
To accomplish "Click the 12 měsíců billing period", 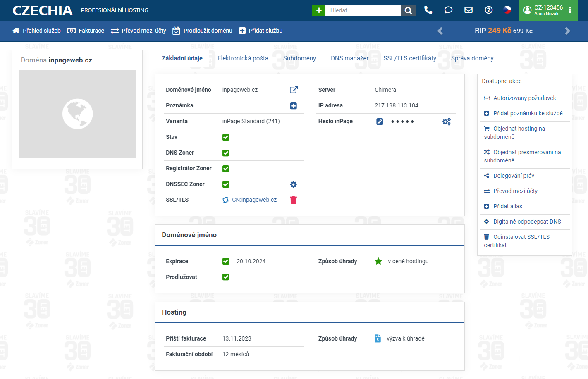I will (x=236, y=354).
